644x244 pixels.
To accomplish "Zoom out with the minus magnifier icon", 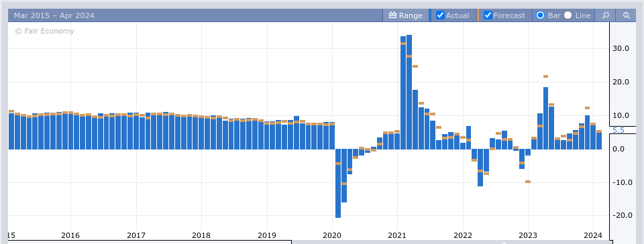I will pos(627,15).
